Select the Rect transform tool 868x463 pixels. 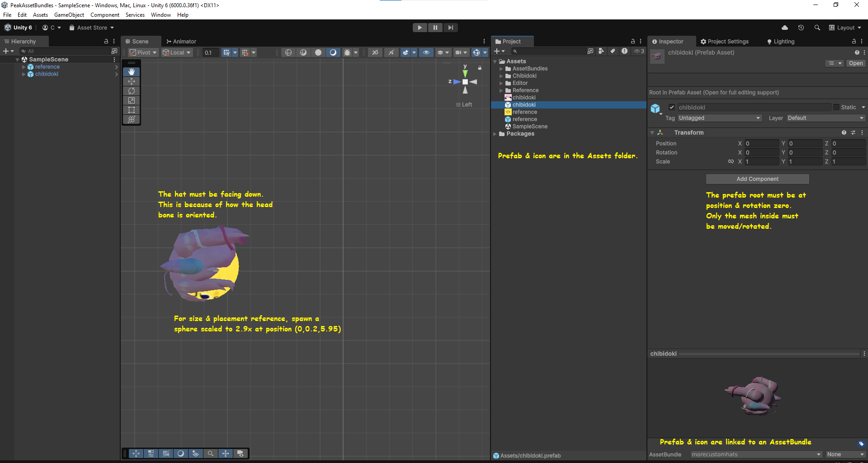click(132, 110)
